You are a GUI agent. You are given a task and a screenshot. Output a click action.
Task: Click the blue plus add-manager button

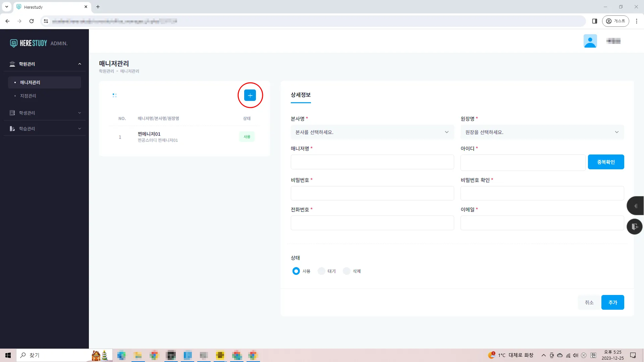(x=250, y=95)
